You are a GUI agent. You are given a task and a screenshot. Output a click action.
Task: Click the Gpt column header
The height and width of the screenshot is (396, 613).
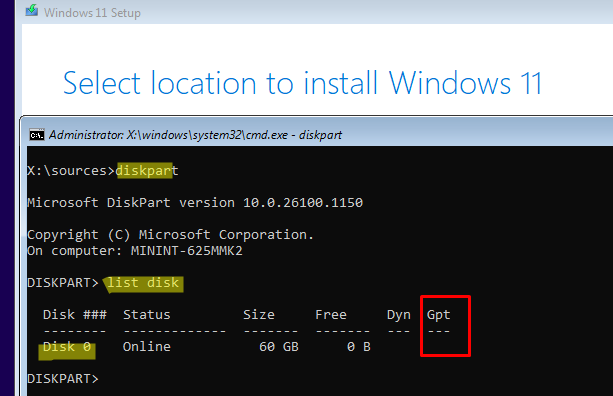(x=439, y=315)
